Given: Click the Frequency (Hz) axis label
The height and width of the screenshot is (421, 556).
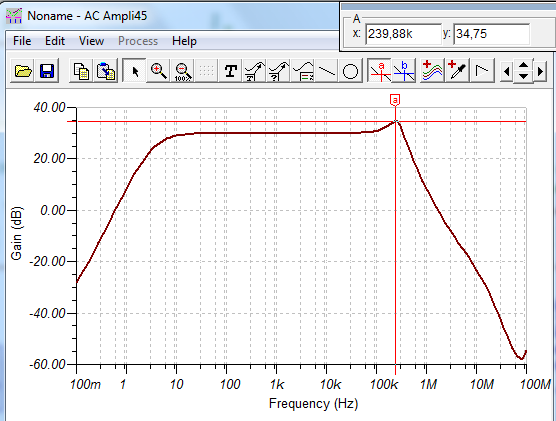Looking at the screenshot, I should point(313,404).
